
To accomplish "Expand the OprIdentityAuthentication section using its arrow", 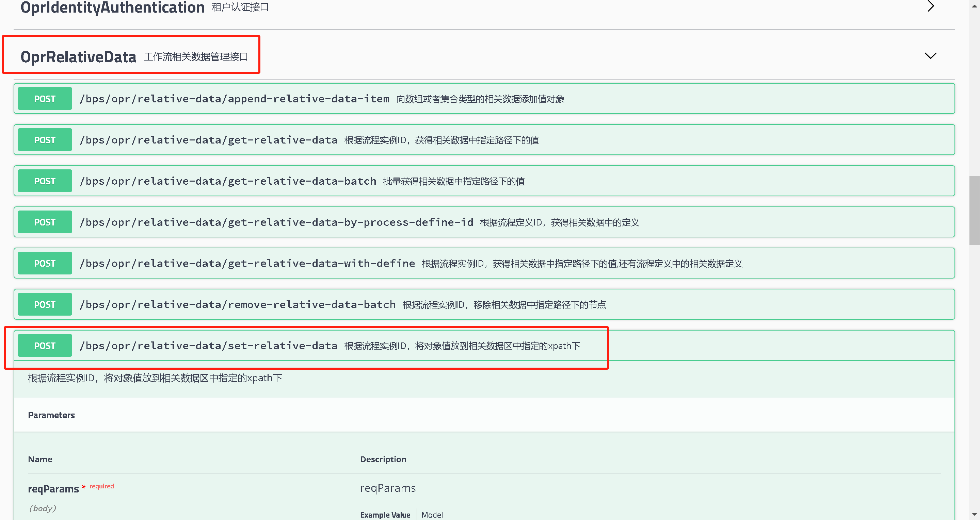I will point(931,6).
